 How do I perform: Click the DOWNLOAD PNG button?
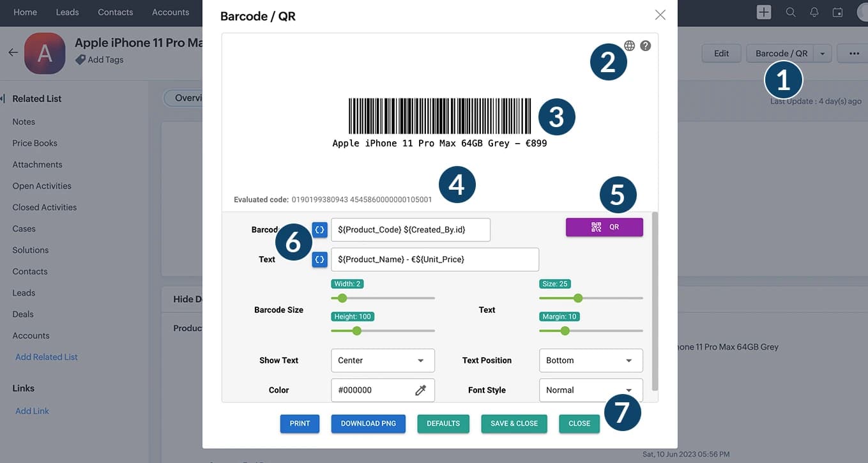click(369, 423)
